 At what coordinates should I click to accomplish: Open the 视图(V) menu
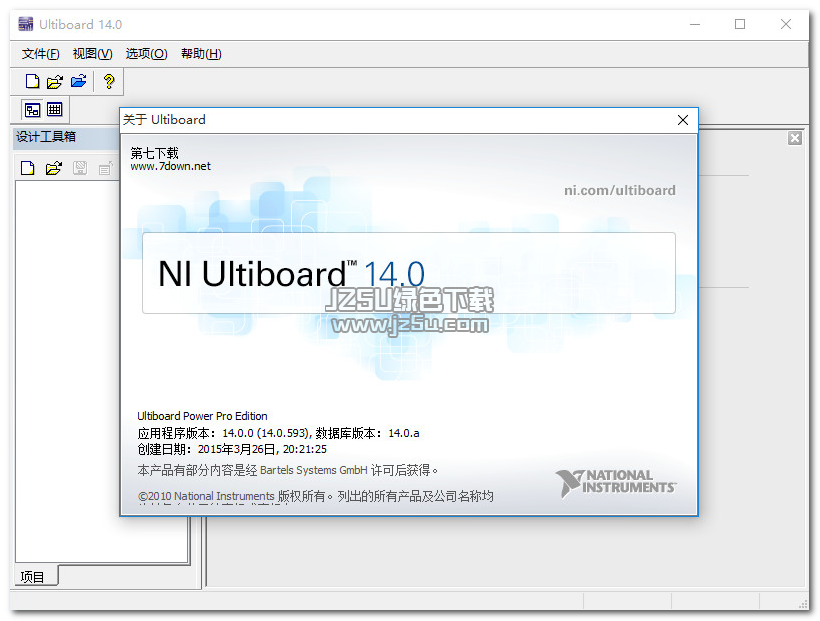point(93,54)
